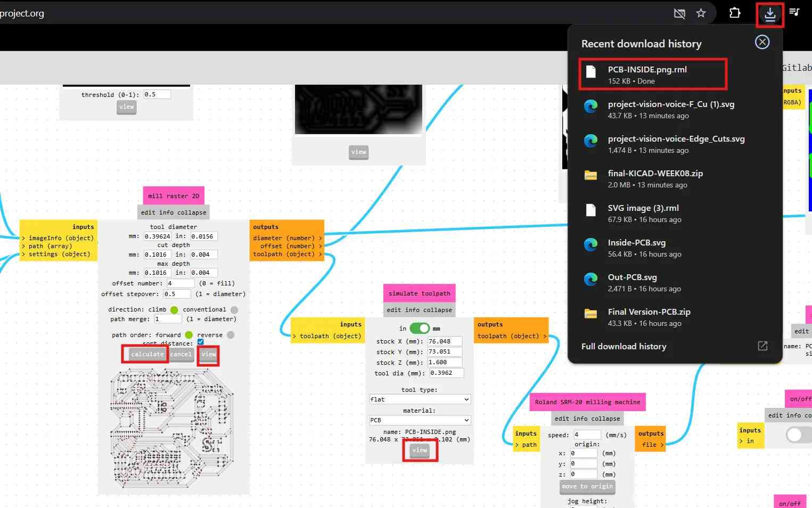Click the settings (object) input port

click(x=56, y=254)
